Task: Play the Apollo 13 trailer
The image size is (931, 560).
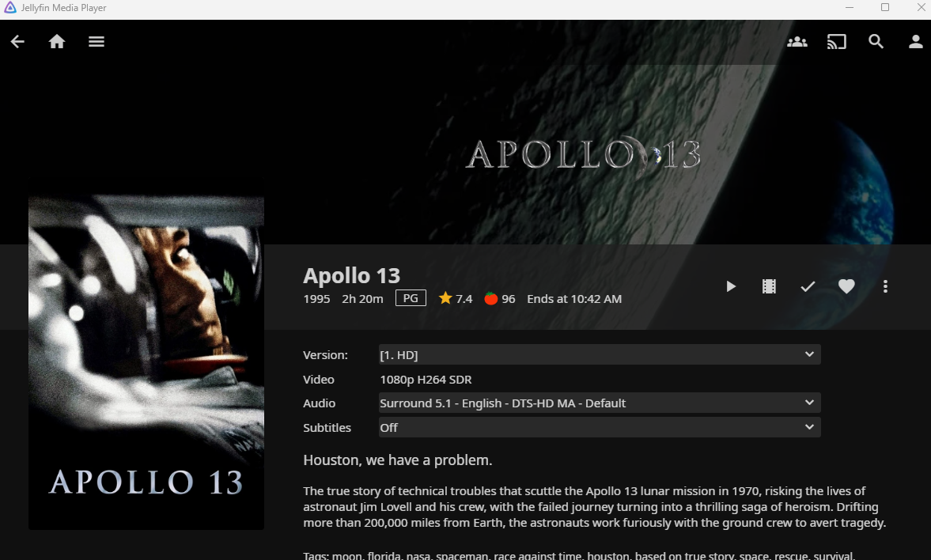Action: pyautogui.click(x=768, y=286)
